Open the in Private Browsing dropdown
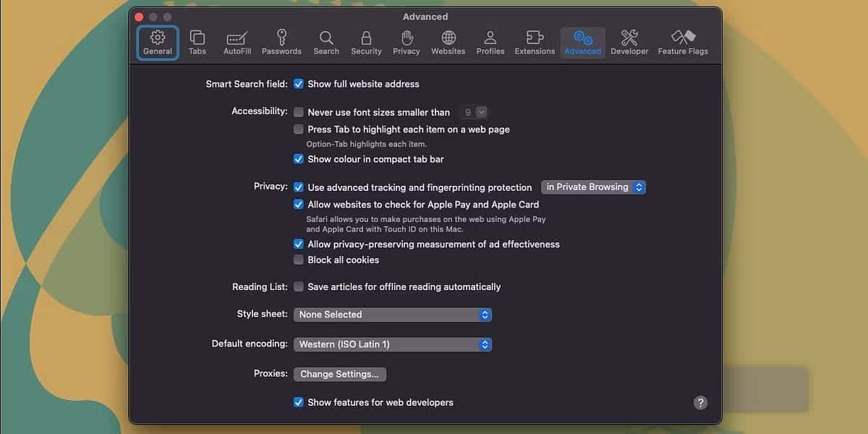 [593, 187]
